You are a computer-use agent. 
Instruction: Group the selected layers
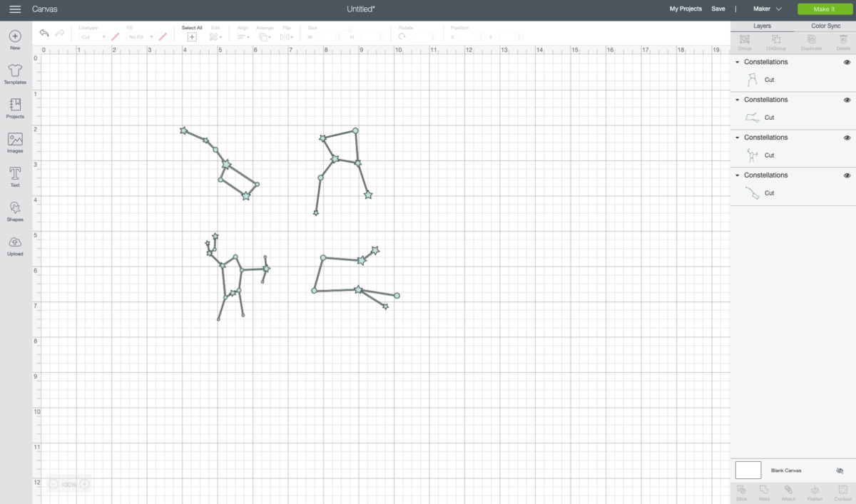pyautogui.click(x=745, y=43)
